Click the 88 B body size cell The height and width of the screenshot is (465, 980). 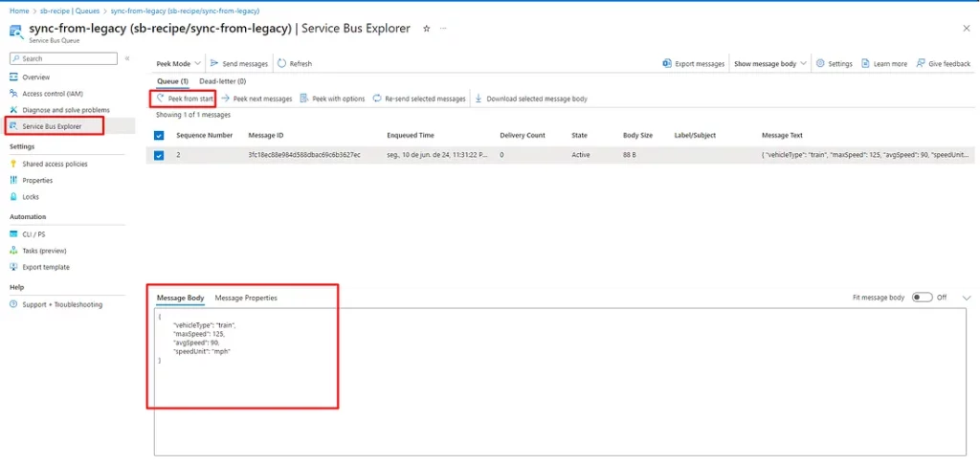pos(630,155)
